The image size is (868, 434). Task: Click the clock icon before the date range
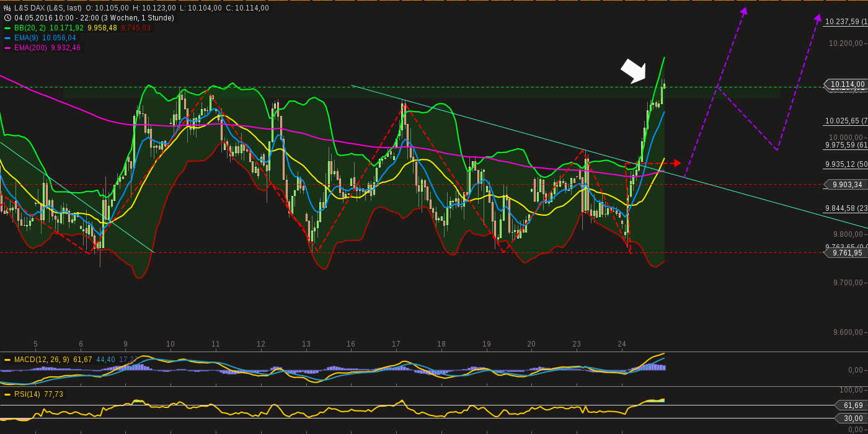coord(7,18)
